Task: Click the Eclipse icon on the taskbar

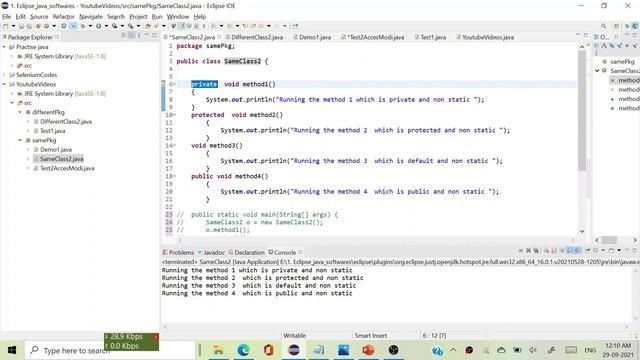Action: click(x=293, y=350)
